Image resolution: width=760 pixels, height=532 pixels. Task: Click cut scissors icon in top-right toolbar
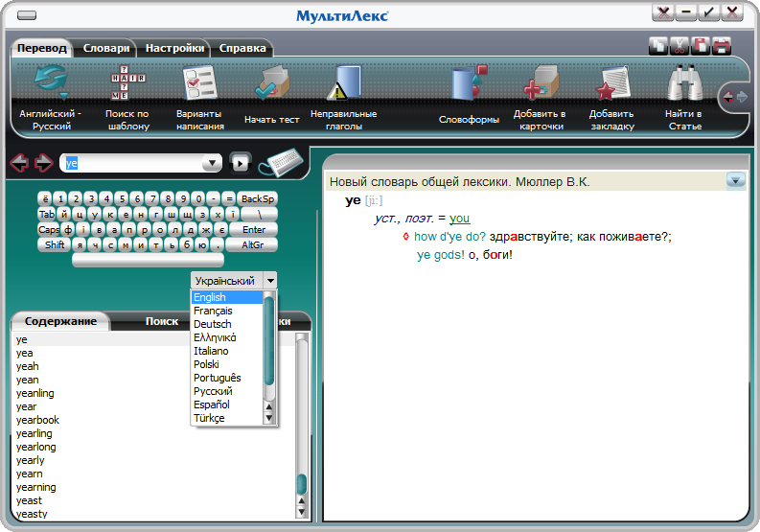(x=679, y=46)
